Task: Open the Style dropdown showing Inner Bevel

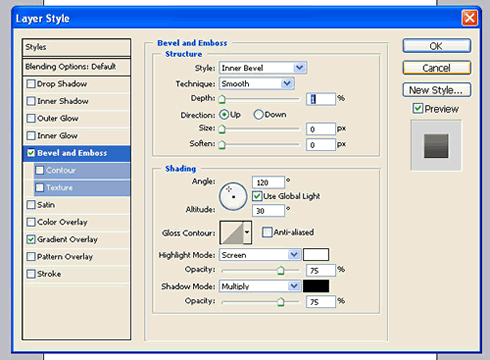Action: click(263, 68)
